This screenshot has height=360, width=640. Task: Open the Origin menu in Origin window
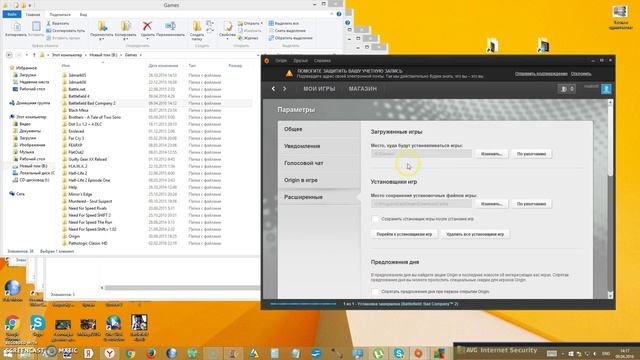pyautogui.click(x=281, y=60)
